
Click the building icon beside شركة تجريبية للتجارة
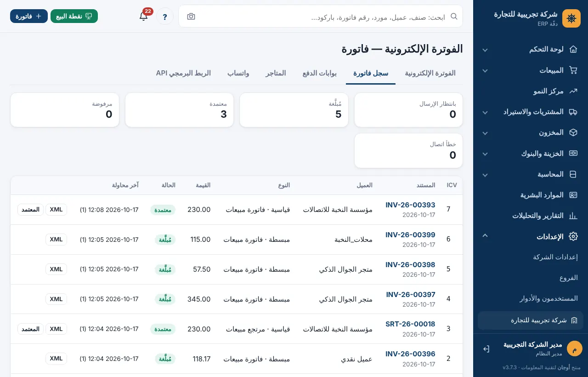coord(574,320)
